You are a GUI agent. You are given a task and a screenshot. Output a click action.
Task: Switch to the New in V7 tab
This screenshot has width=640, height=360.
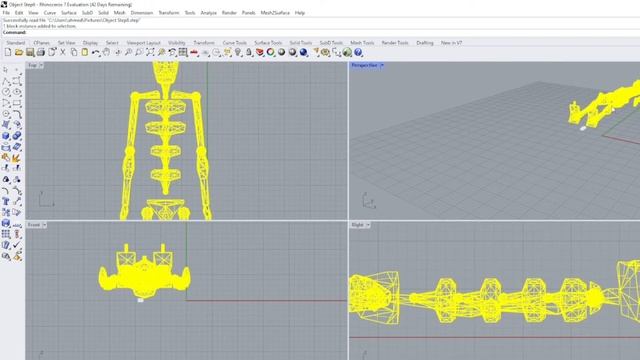(x=451, y=43)
